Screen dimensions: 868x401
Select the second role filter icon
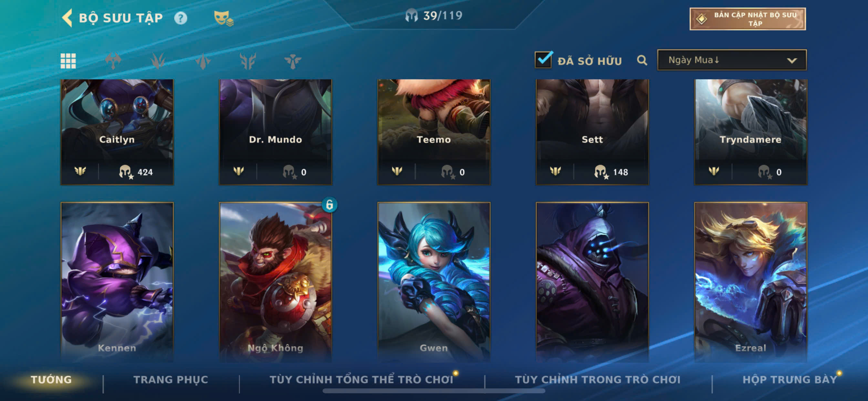(x=158, y=61)
